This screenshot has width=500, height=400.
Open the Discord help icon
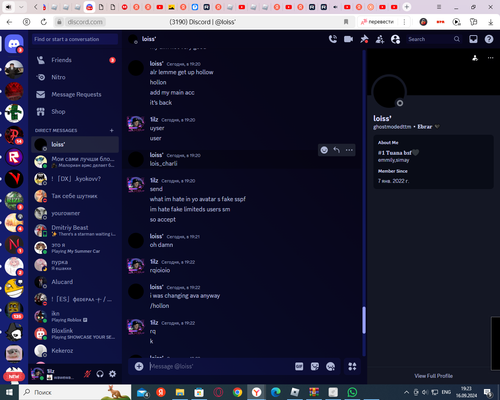click(x=489, y=39)
